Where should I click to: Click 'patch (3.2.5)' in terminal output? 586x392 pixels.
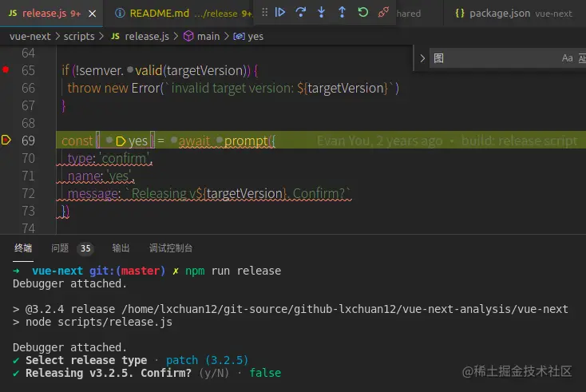(x=207, y=360)
